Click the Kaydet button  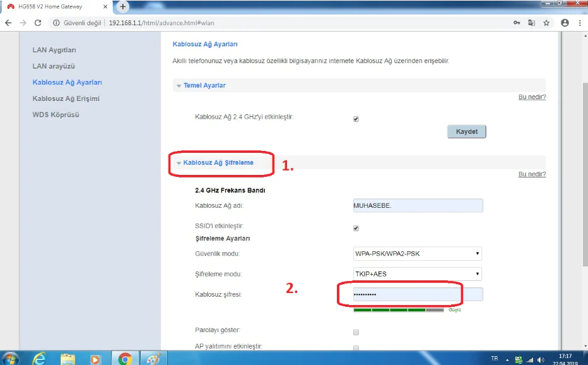click(x=467, y=131)
